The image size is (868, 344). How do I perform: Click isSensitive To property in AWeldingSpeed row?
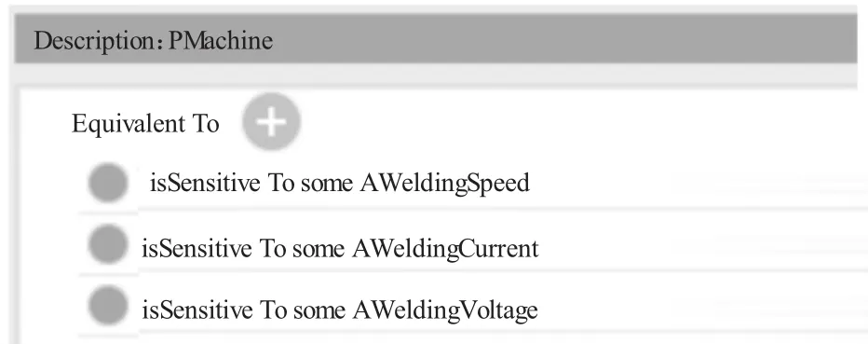[x=223, y=183]
